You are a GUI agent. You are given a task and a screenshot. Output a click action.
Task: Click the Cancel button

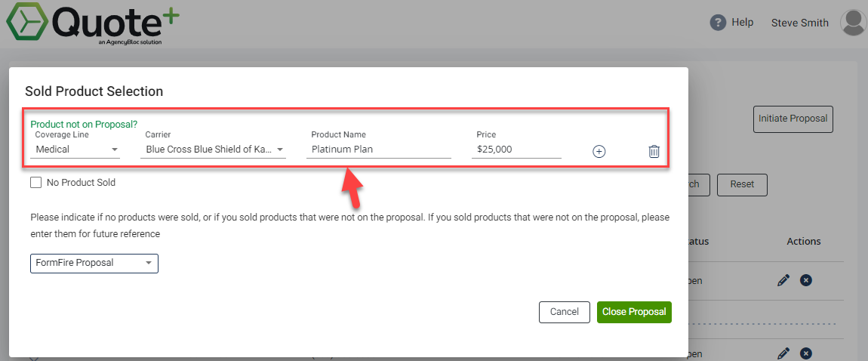[x=564, y=312]
